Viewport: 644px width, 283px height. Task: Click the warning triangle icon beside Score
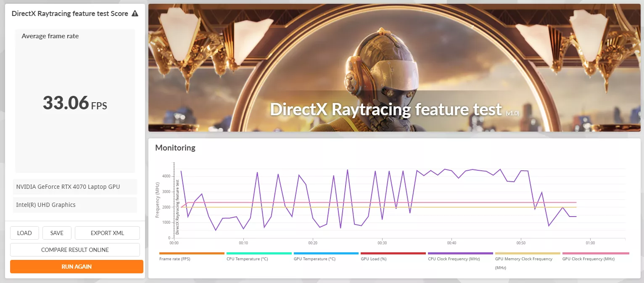tap(135, 13)
